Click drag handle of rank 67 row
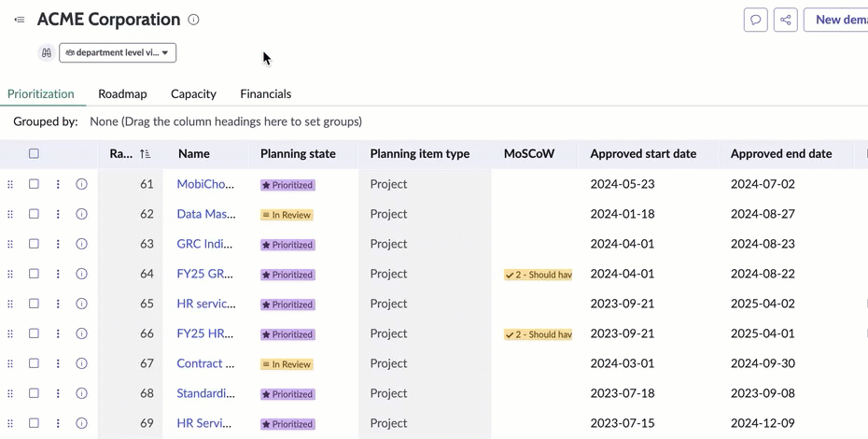This screenshot has width=868, height=439. point(10,363)
